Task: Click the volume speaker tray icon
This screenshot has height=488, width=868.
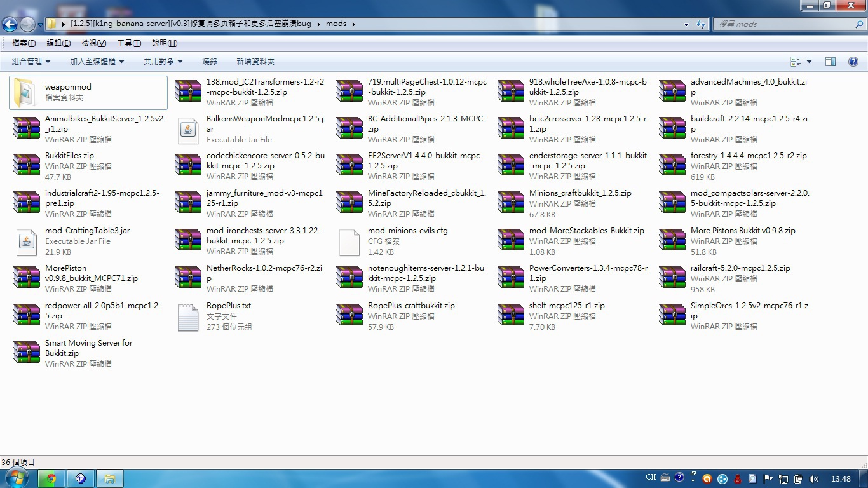Action: pos(813,478)
